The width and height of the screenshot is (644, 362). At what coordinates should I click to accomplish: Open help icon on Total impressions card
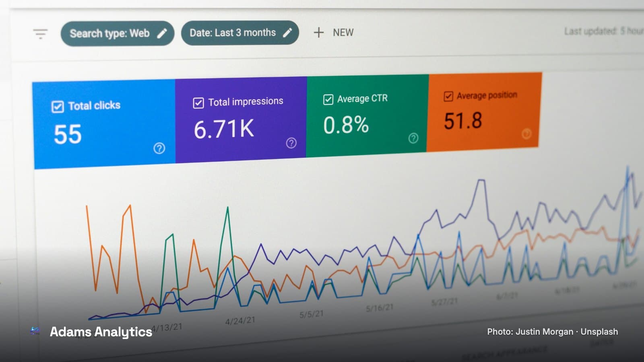[291, 143]
